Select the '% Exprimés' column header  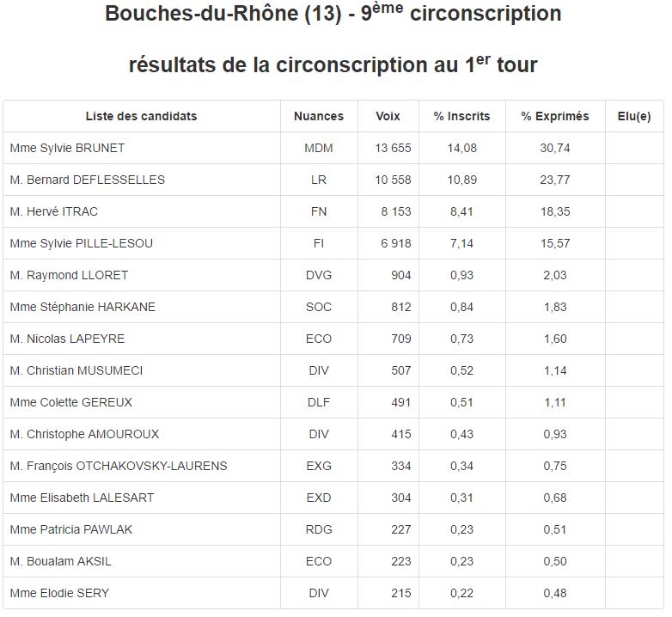pos(554,116)
